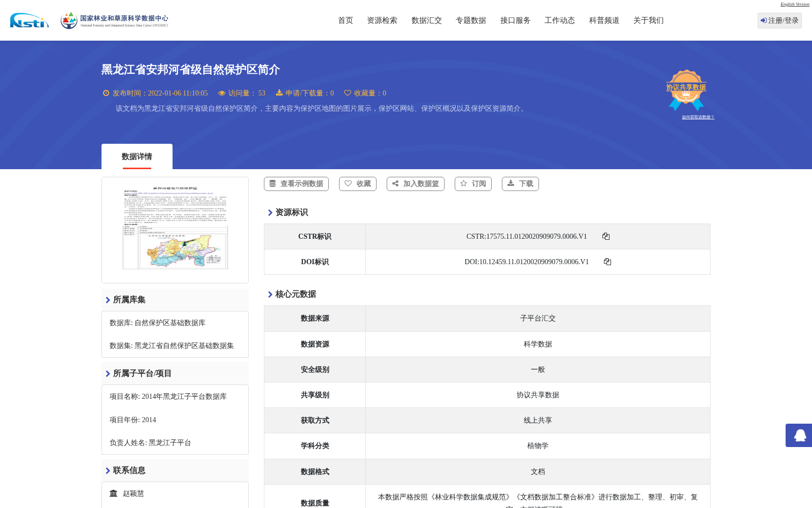
Task: Click 数据库: 自然保护区基础数据库 text
Action: tap(157, 323)
